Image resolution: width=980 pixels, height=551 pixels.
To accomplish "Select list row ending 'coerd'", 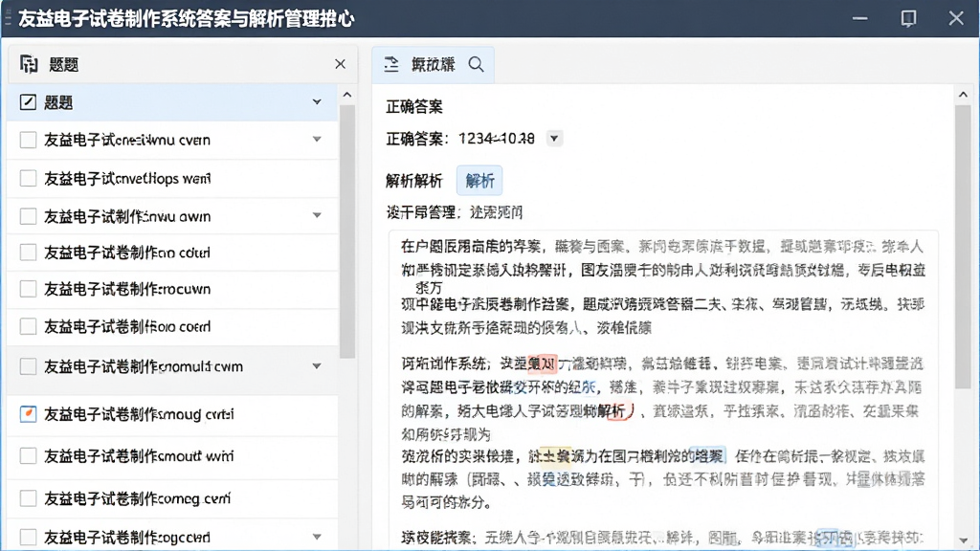I will [x=172, y=326].
